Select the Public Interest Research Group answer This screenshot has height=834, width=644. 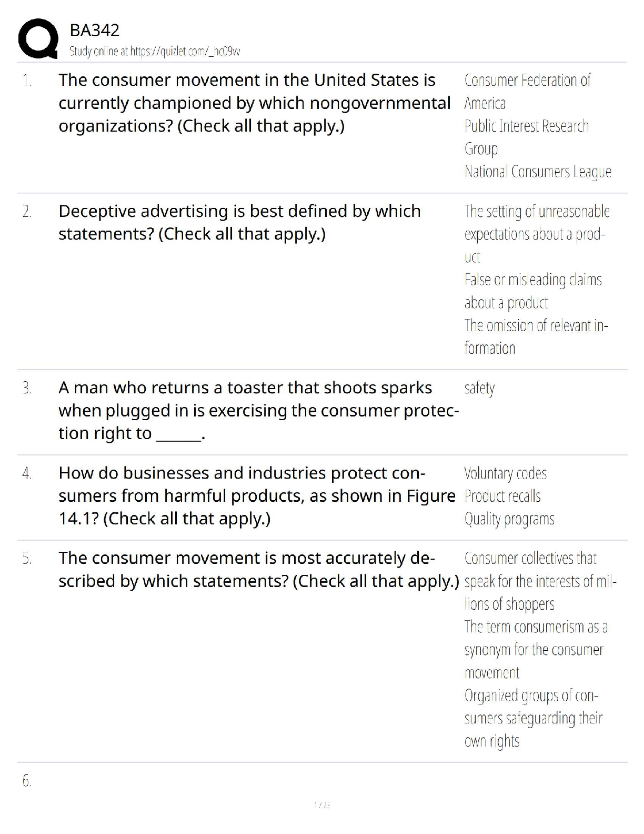click(526, 137)
